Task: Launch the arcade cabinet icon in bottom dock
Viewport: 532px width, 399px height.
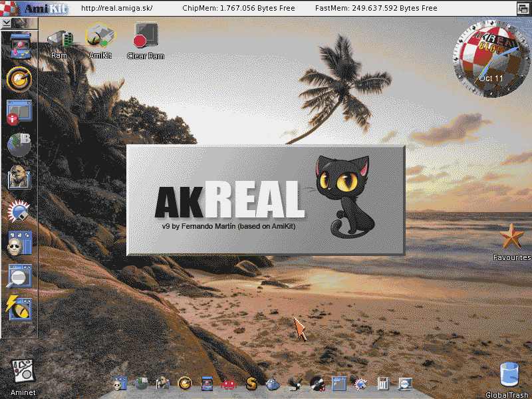Action: pos(207,384)
